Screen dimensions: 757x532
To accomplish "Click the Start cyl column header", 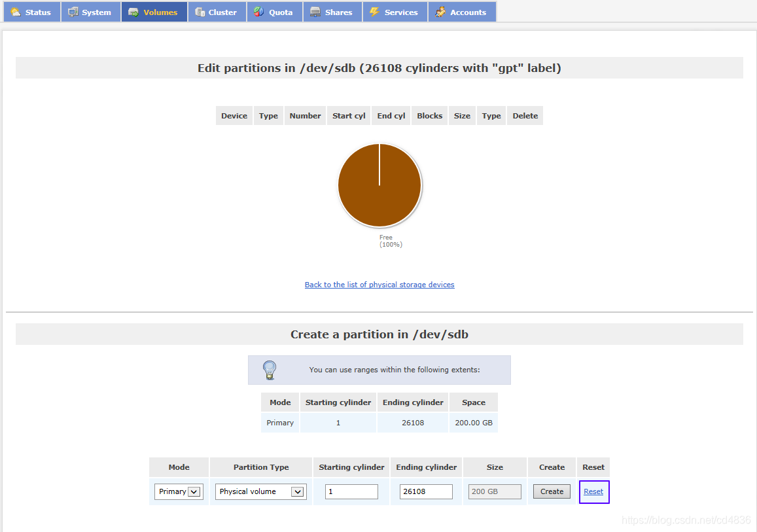I will [x=349, y=116].
